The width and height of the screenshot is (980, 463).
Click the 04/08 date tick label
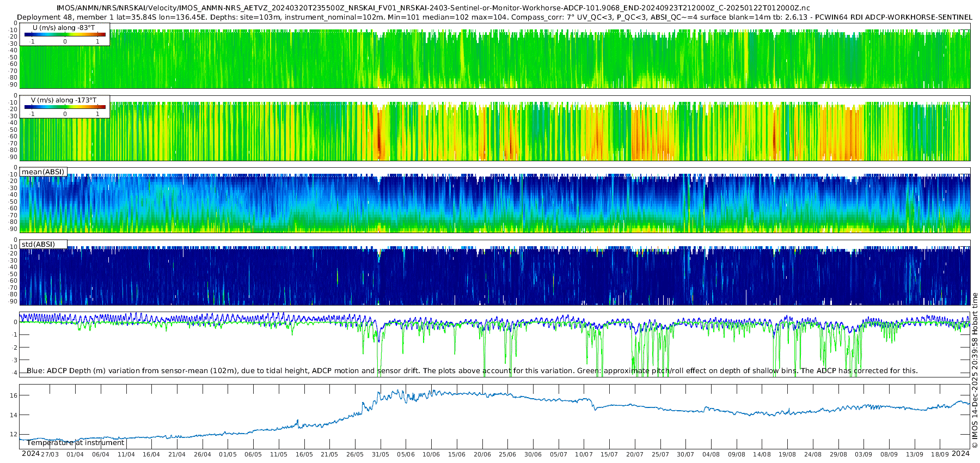click(711, 454)
